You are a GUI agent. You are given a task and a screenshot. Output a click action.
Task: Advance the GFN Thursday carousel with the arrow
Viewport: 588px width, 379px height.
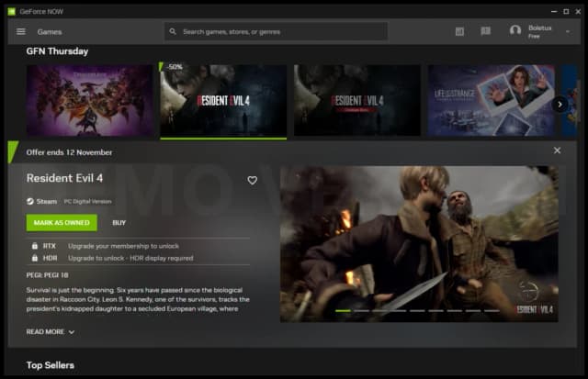tap(560, 105)
